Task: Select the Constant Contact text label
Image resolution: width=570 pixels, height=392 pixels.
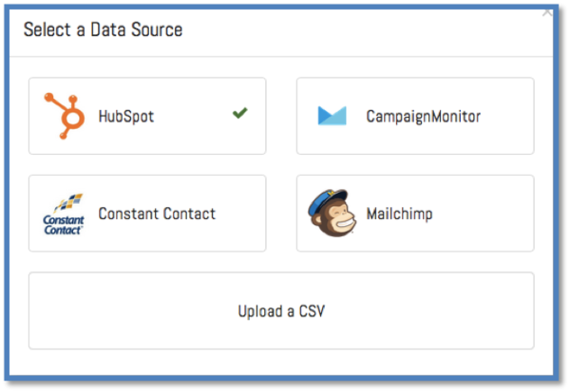Action: click(x=157, y=214)
